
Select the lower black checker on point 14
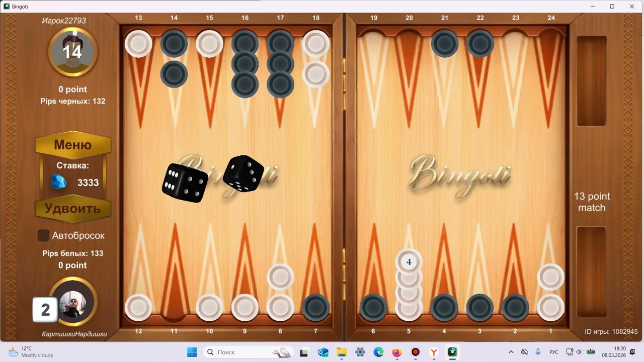(174, 74)
